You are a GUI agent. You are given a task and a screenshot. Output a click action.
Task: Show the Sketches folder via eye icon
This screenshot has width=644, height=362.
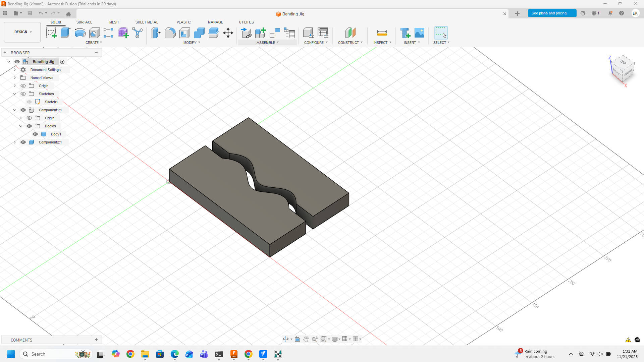pos(23,94)
